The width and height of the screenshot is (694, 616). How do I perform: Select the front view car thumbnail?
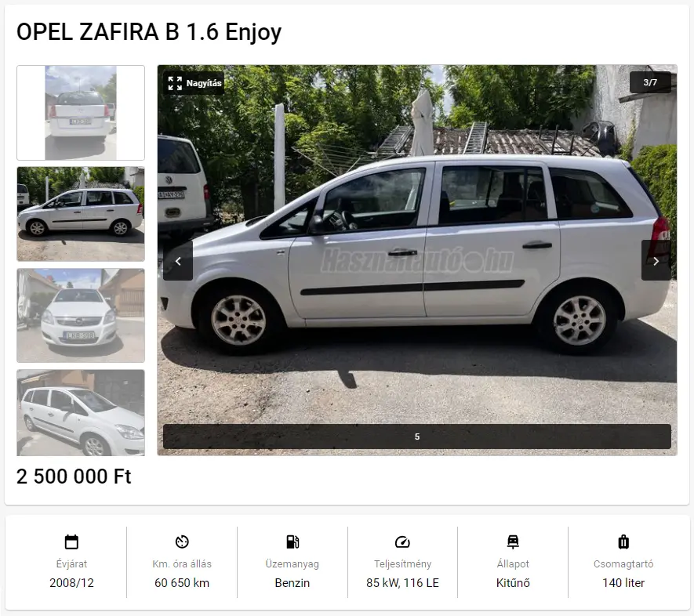(81, 315)
